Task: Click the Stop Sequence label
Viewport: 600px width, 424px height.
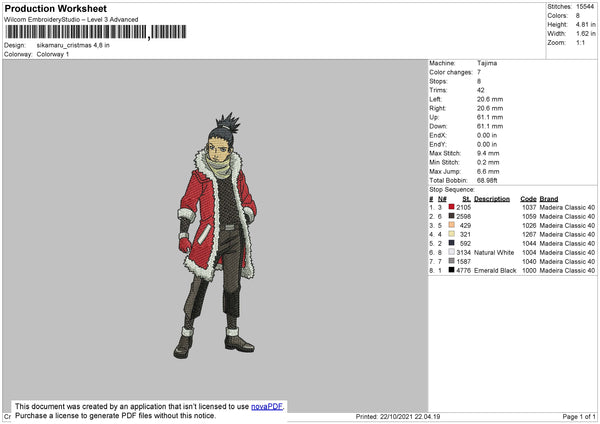Action: 452,189
